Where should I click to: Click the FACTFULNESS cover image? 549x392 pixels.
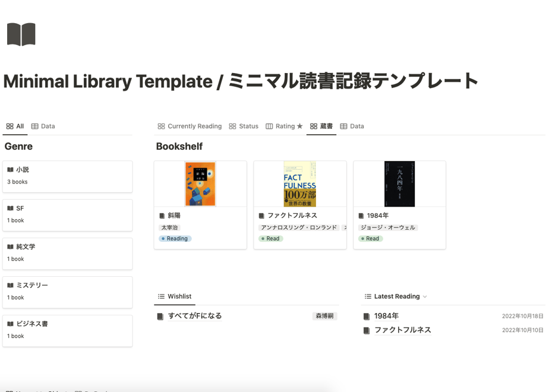(300, 184)
